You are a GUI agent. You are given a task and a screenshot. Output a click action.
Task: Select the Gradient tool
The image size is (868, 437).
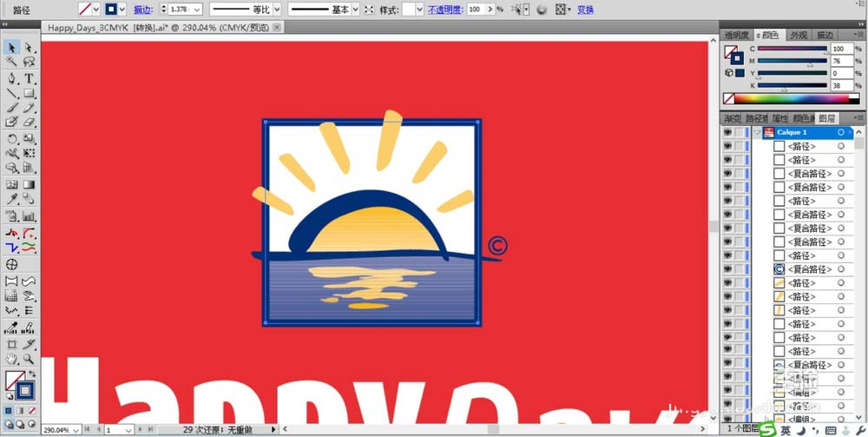[x=29, y=184]
